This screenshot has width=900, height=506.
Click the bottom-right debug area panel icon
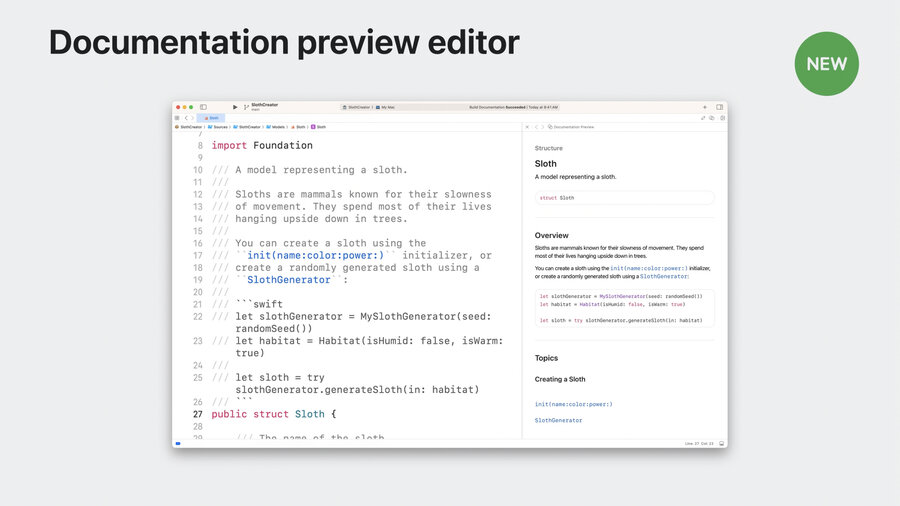[721, 443]
